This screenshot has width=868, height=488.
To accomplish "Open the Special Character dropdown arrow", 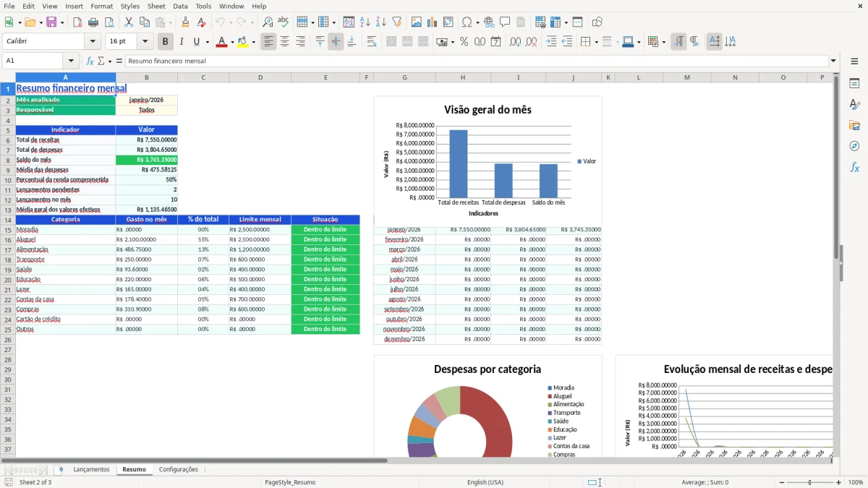I will (476, 22).
